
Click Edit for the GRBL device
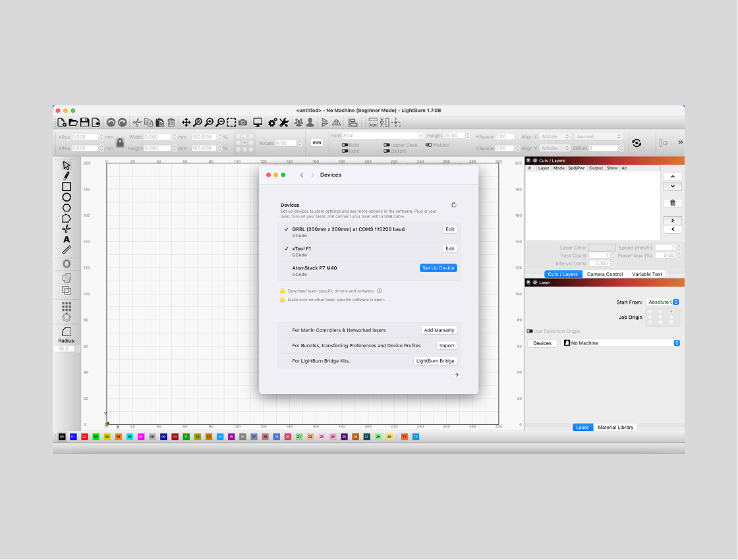coord(450,229)
